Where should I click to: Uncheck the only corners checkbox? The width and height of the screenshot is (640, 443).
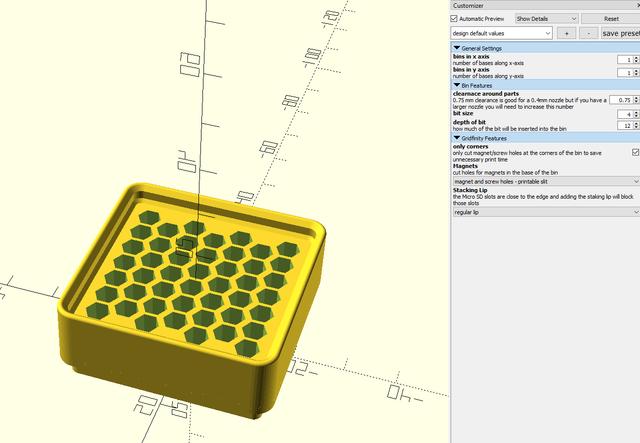[635, 152]
